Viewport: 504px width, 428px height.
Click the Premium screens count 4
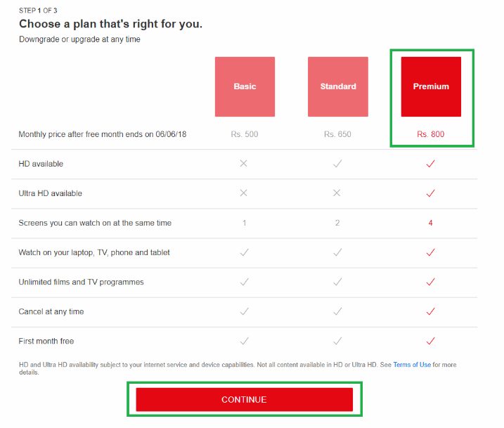point(431,223)
